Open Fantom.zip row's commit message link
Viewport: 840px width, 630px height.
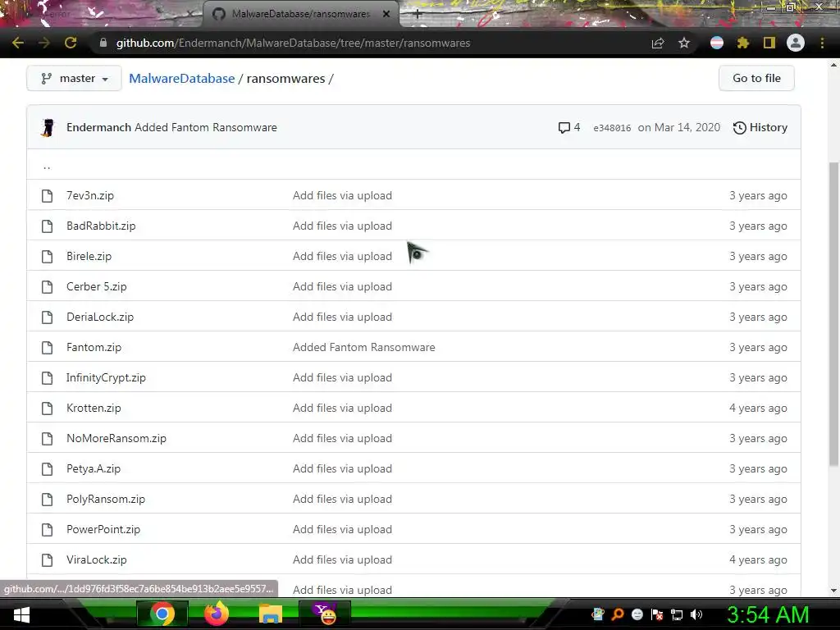[x=363, y=347]
